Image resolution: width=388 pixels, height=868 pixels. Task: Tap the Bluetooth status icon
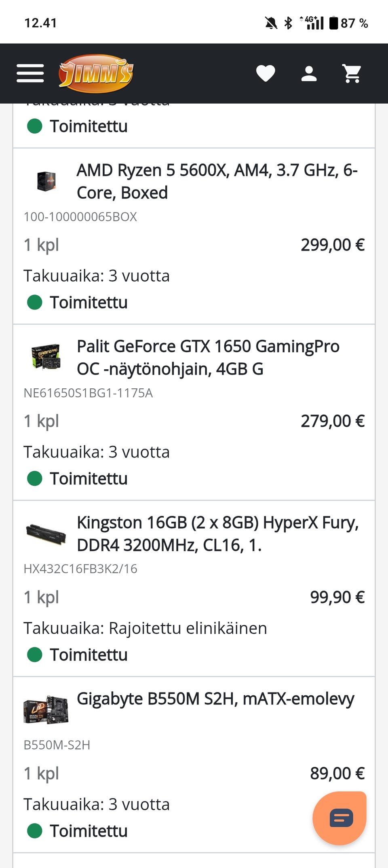(x=288, y=23)
